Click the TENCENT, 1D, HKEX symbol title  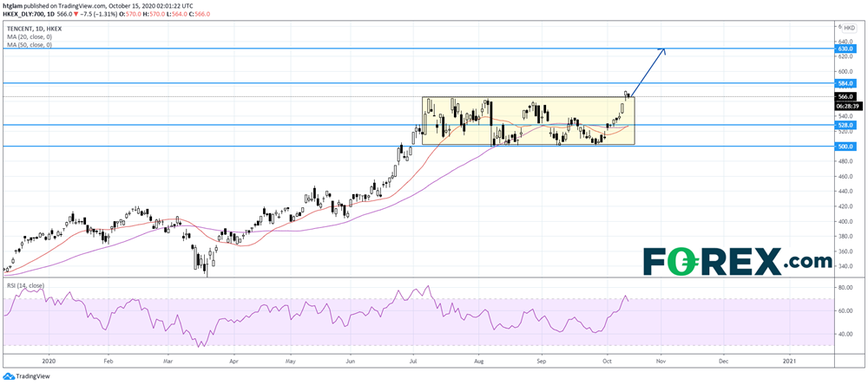(33, 28)
